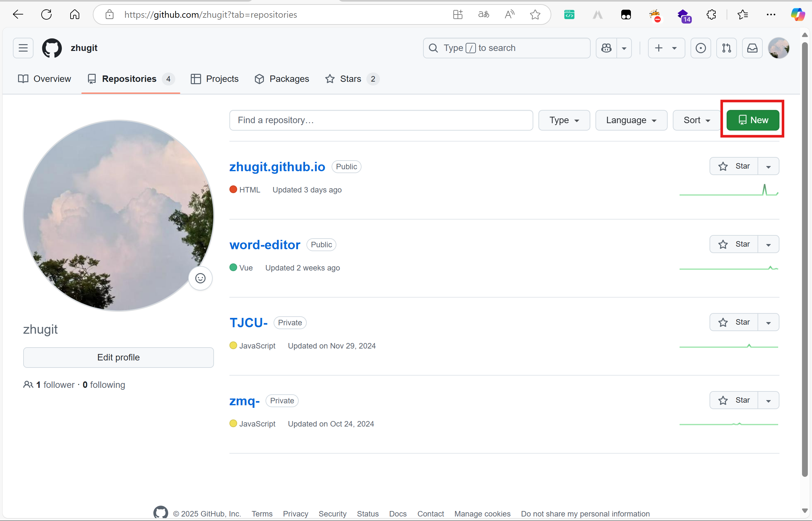Open the Terms footer link
Viewport: 812px width, 521px height.
click(262, 514)
